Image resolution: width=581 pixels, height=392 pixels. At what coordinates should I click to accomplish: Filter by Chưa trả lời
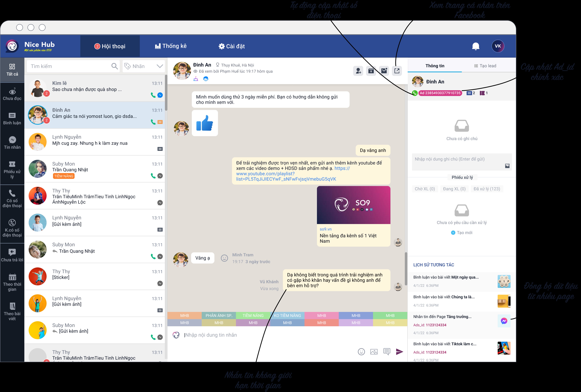(12, 255)
